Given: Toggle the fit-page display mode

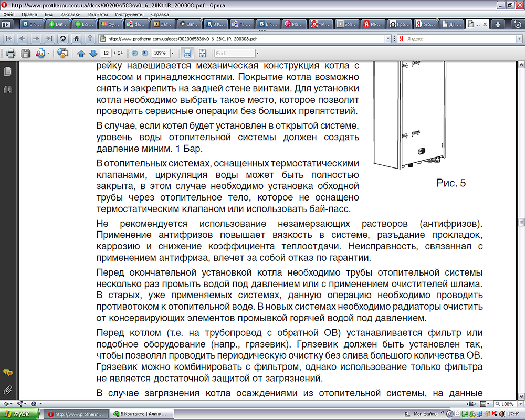Looking at the screenshot, I should 201,52.
